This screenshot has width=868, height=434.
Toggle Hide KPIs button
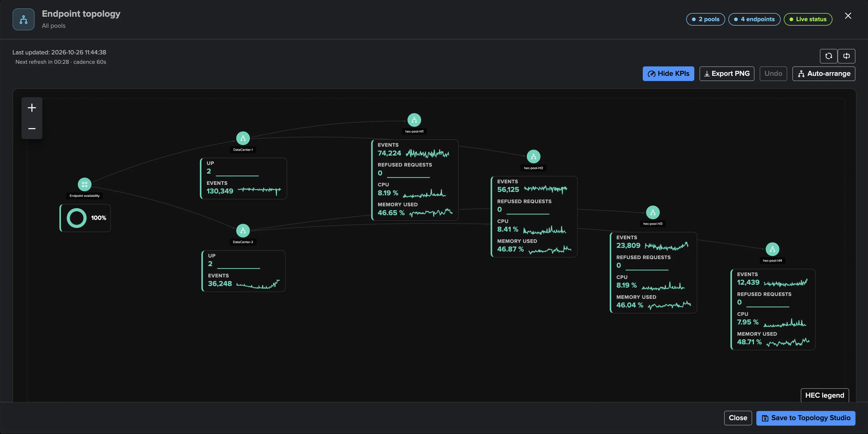[668, 74]
